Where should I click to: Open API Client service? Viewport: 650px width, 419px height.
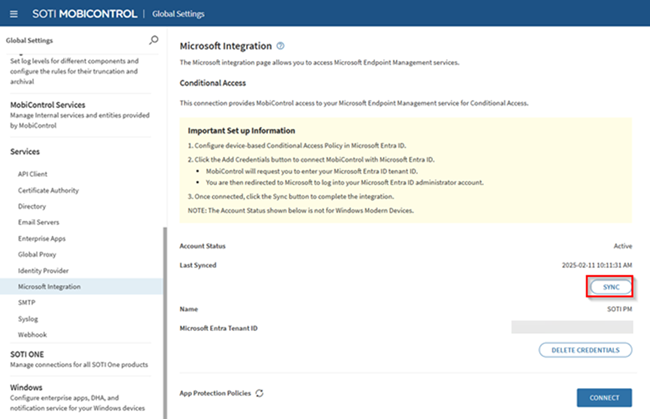tap(32, 174)
